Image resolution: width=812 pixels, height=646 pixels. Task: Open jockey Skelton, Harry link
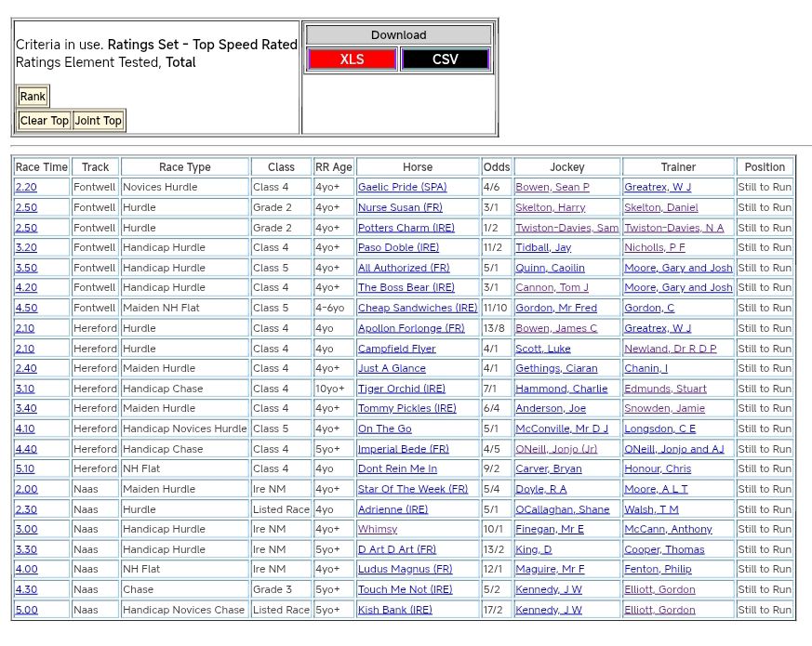point(550,208)
